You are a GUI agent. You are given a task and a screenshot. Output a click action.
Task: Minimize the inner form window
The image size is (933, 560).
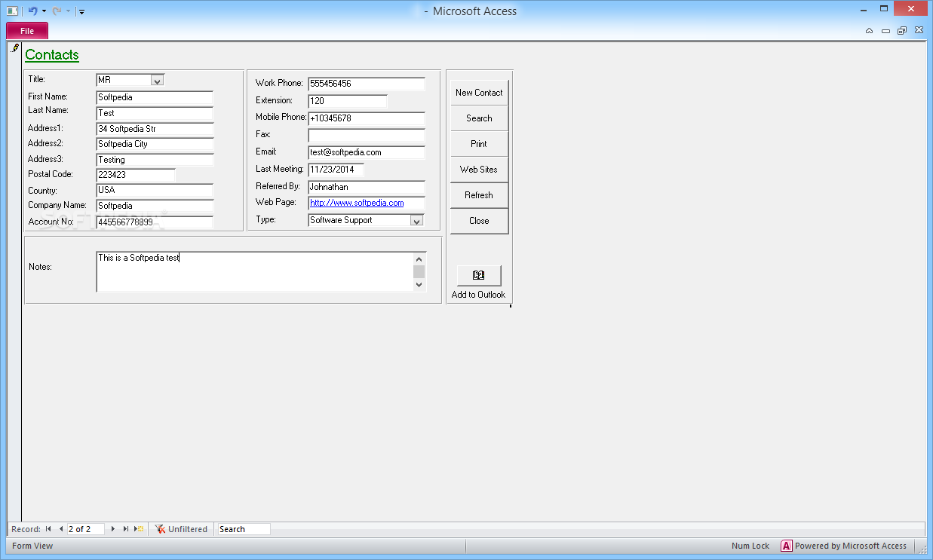click(x=885, y=31)
